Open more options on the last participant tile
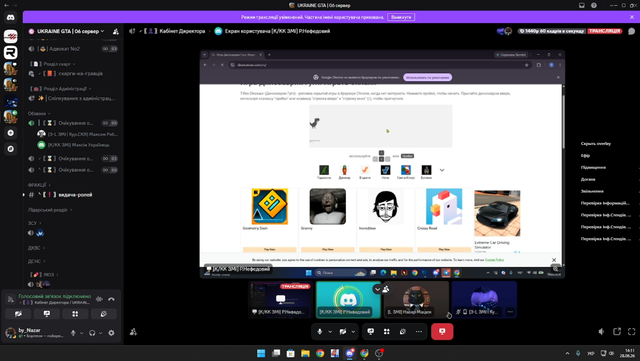Viewport: 640px width, 361px height. click(x=510, y=312)
